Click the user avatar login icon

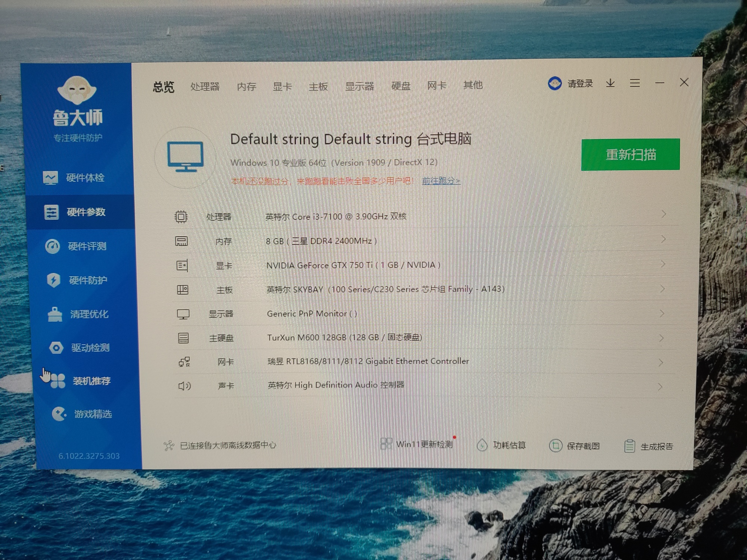coord(555,83)
